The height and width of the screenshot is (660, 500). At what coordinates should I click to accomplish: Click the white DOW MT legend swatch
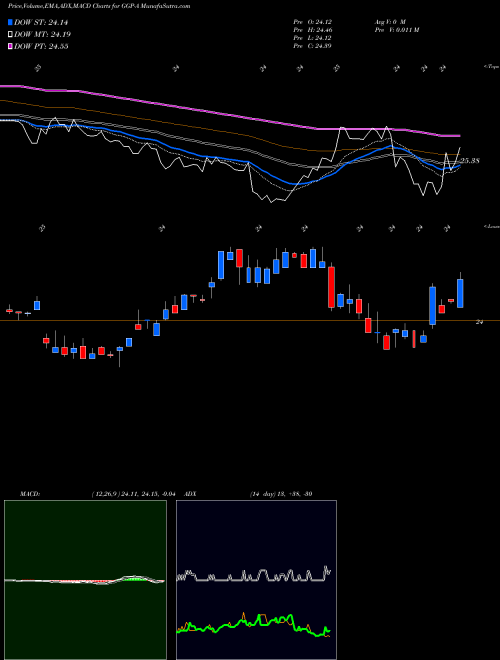[11, 35]
